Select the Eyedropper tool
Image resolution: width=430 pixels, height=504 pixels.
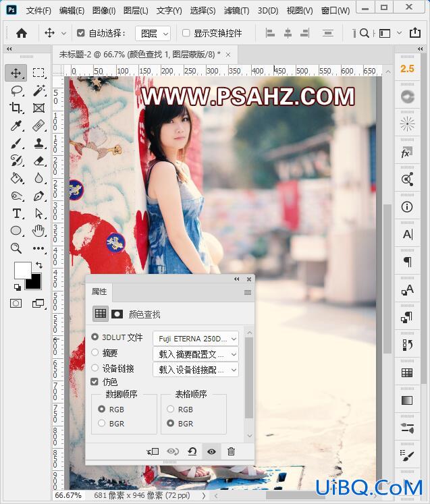(16, 125)
